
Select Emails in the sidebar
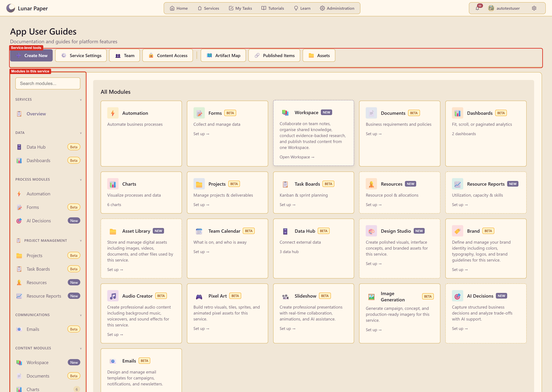click(x=48, y=329)
